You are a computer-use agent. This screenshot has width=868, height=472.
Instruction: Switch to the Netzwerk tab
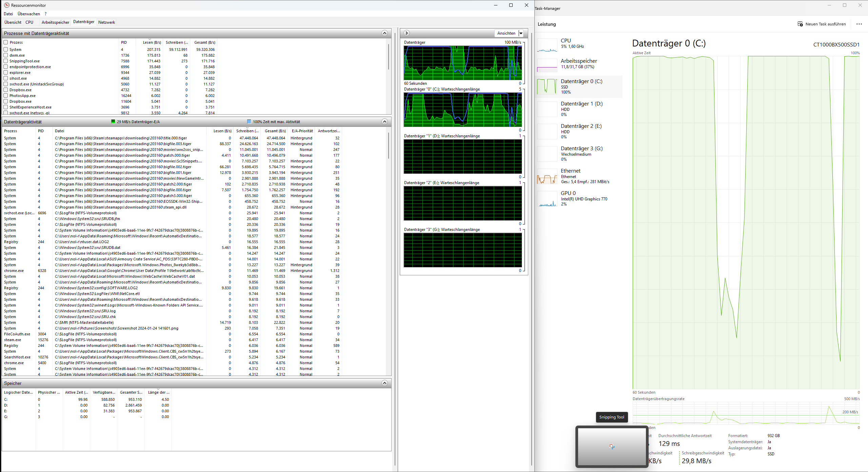pos(106,22)
